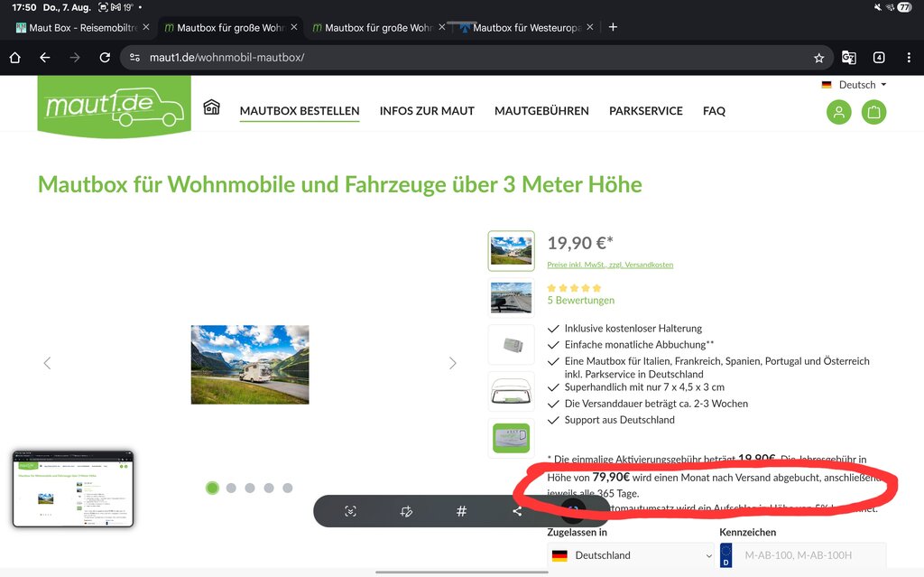Click the main camper van product image
The image size is (924, 577).
point(250,365)
